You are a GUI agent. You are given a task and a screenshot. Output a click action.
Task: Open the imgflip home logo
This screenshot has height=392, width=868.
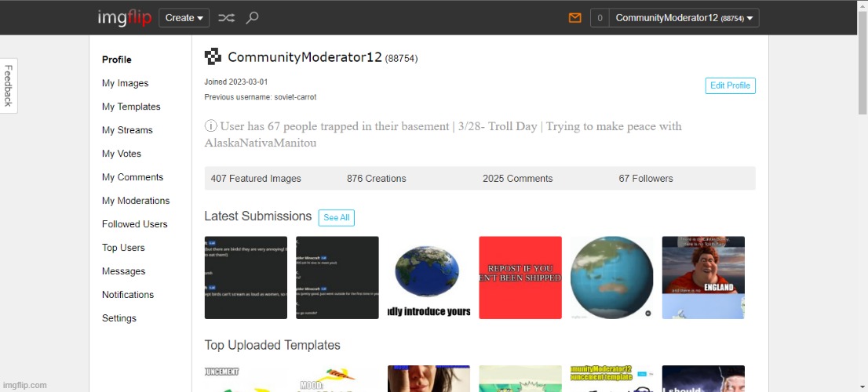124,18
